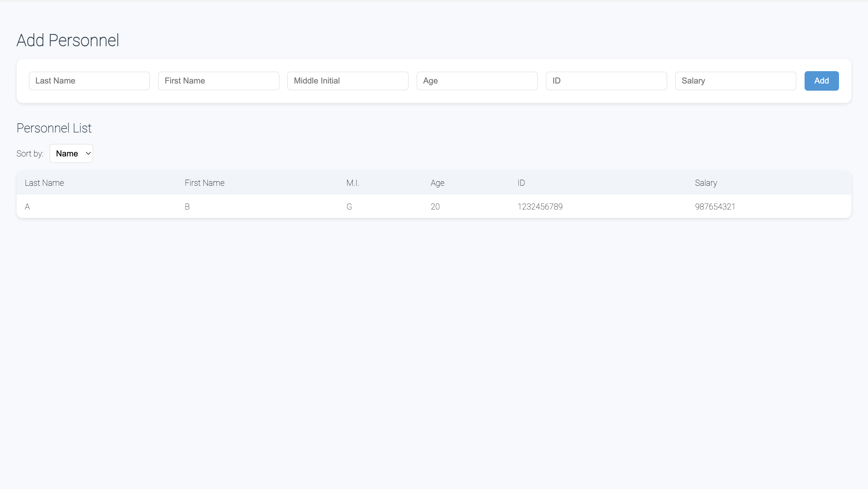
Task: Click the blue Add button
Action: 821,81
